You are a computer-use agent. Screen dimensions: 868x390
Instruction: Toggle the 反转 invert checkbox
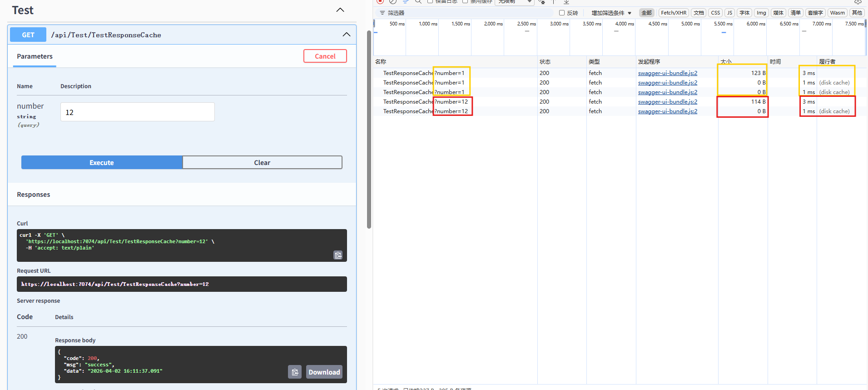point(562,13)
